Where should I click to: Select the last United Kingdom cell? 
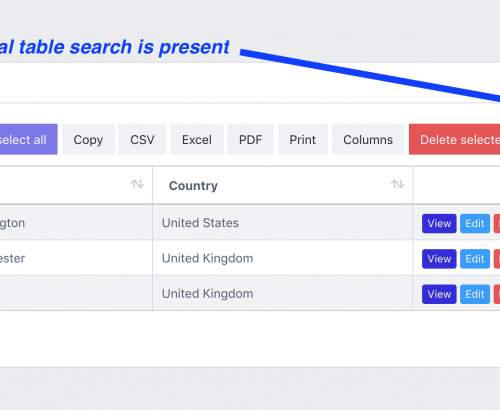click(x=282, y=293)
